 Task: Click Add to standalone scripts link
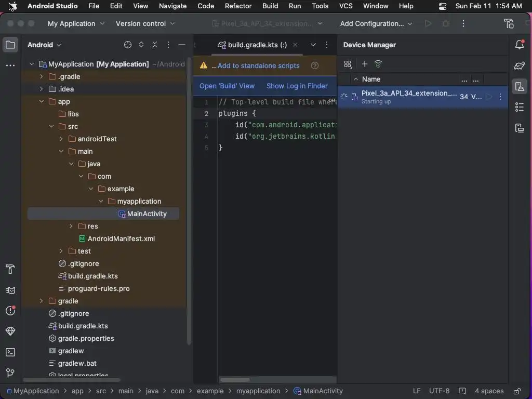pos(259,65)
